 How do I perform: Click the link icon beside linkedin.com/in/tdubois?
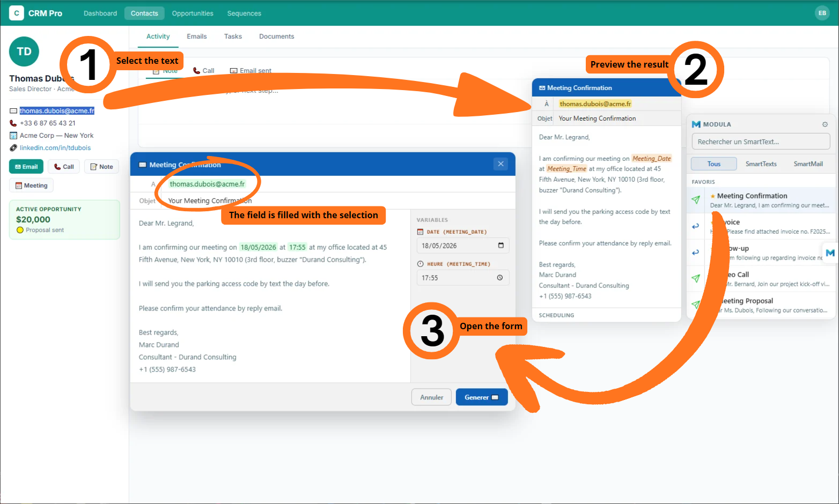click(x=13, y=148)
